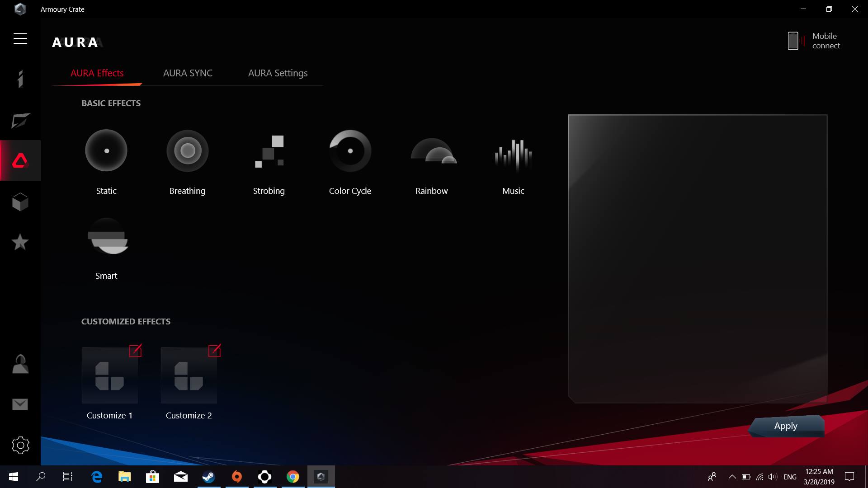Select the Rainbow lighting effect

point(433,150)
